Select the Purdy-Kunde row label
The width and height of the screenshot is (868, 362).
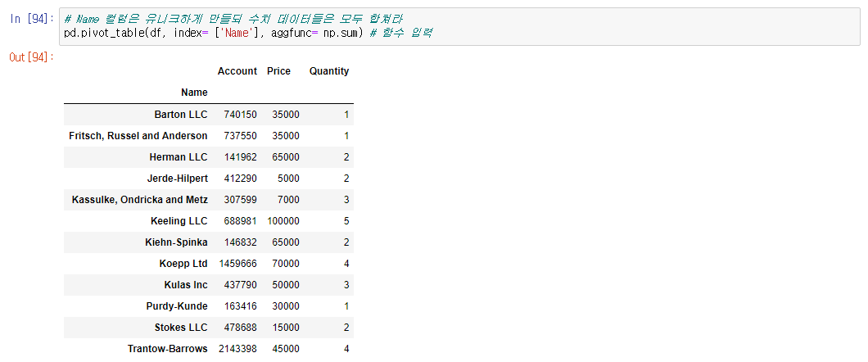coord(177,306)
